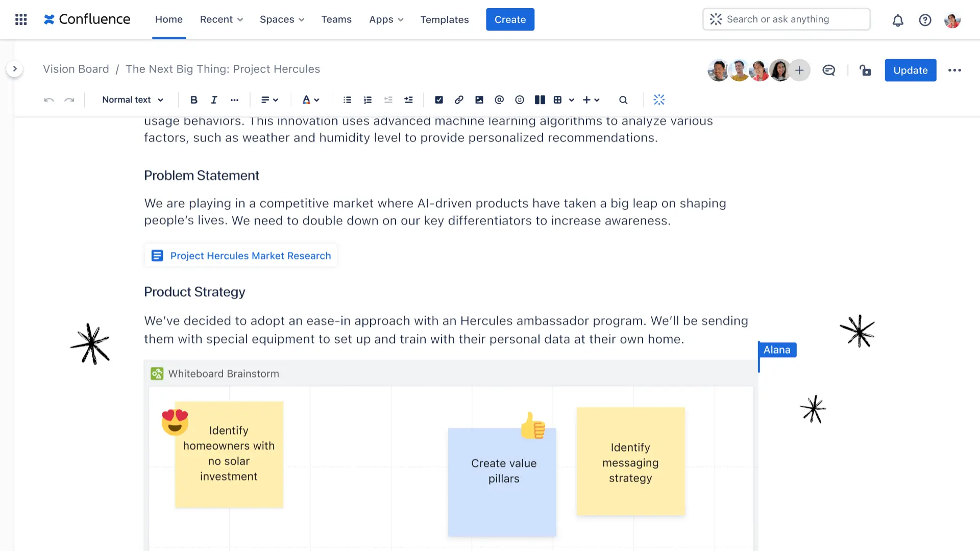980x551 pixels.
Task: Open Project Hercules Market Research link
Action: point(250,256)
